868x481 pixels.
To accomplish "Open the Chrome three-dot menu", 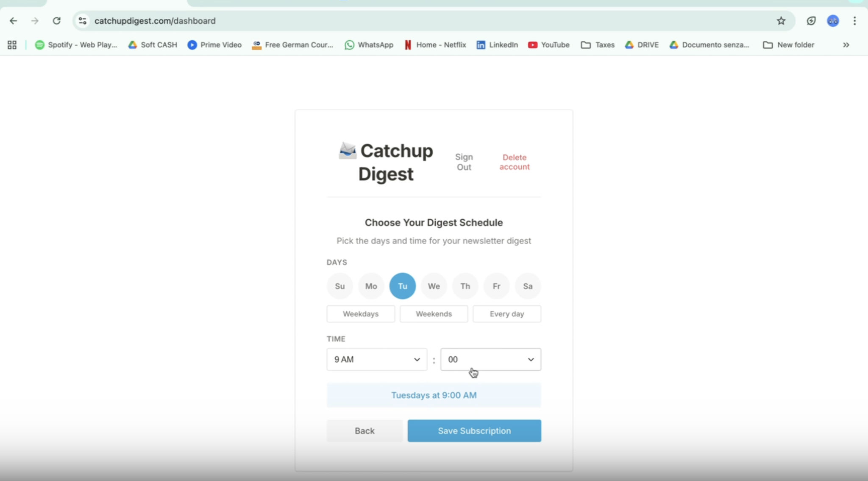I will coord(854,21).
